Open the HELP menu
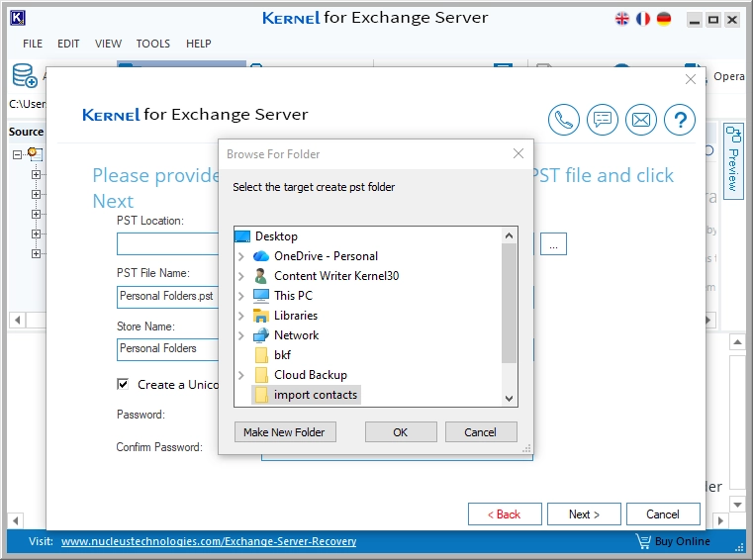The height and width of the screenshot is (560, 753). 198,44
